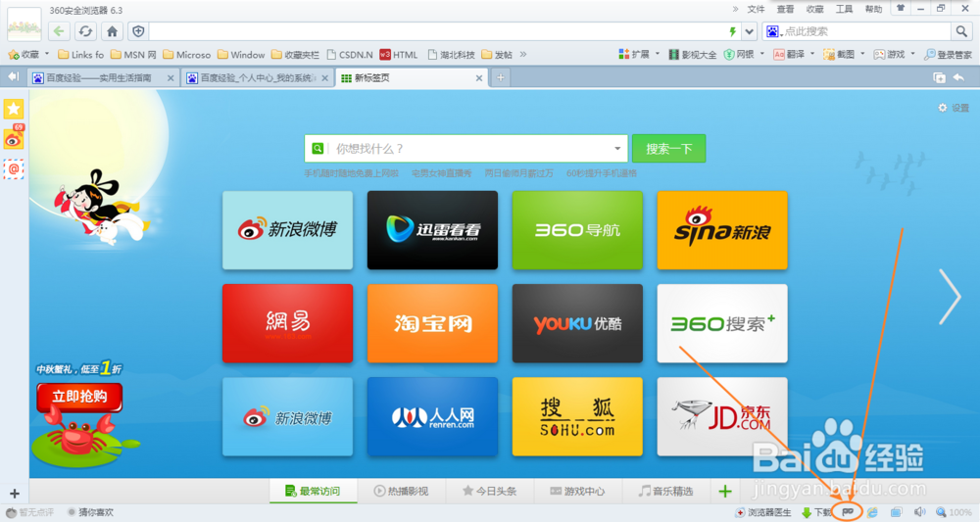Open the HTML w3 bookmark
This screenshot has width=980, height=522.
pyautogui.click(x=398, y=54)
